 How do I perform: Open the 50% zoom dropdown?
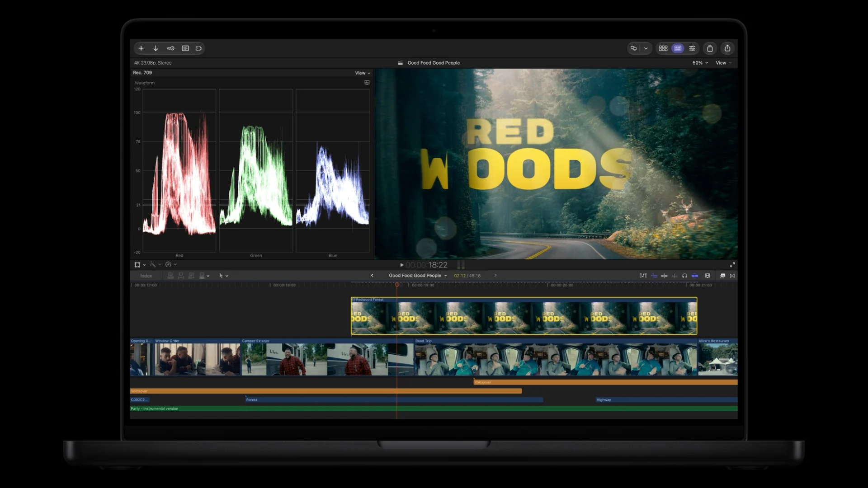coord(700,63)
